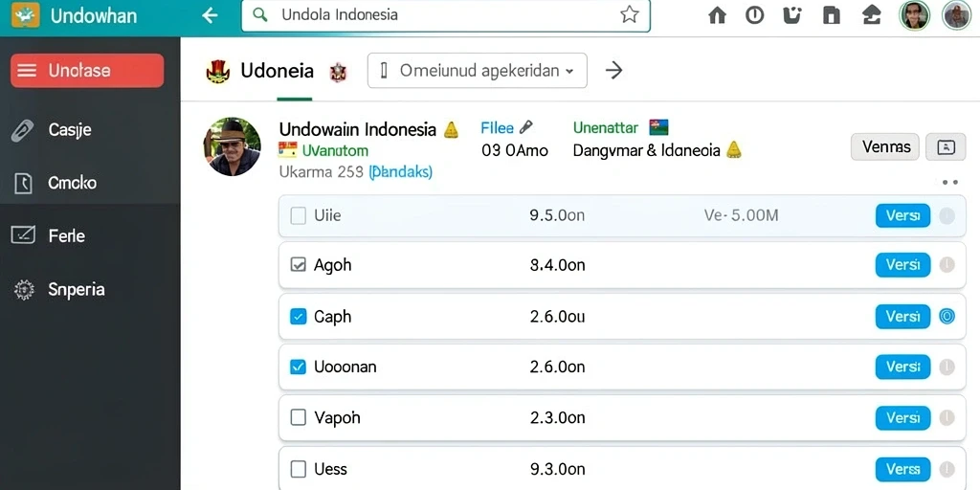Bookmark page with the star icon
The image size is (980, 490).
(630, 15)
